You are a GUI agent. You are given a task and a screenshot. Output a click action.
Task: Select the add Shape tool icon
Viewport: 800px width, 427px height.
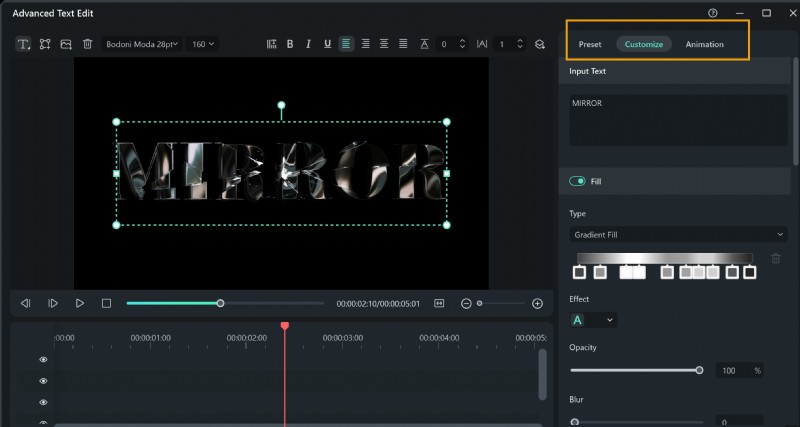click(45, 44)
